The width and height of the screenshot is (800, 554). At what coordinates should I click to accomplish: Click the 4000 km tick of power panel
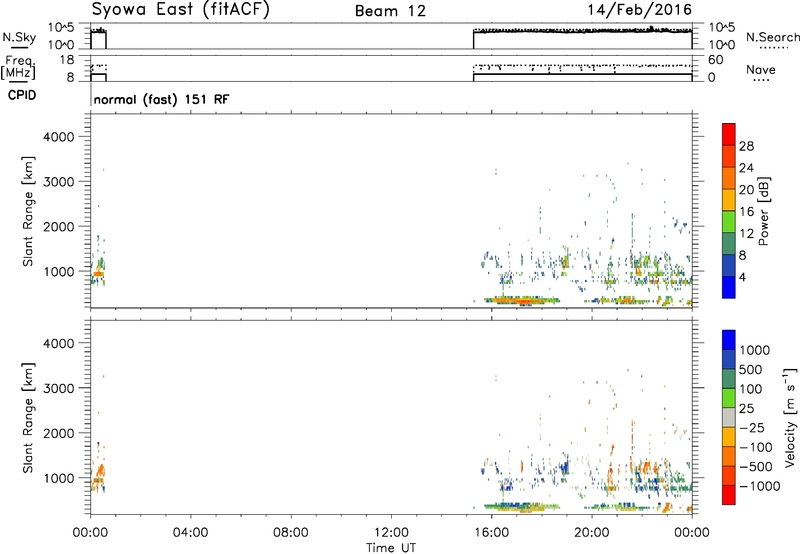(x=59, y=137)
